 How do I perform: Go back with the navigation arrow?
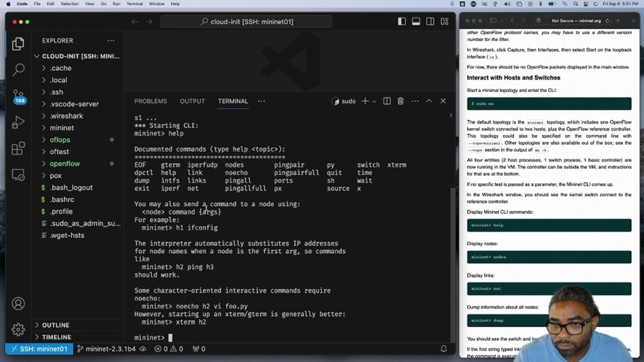pos(134,22)
